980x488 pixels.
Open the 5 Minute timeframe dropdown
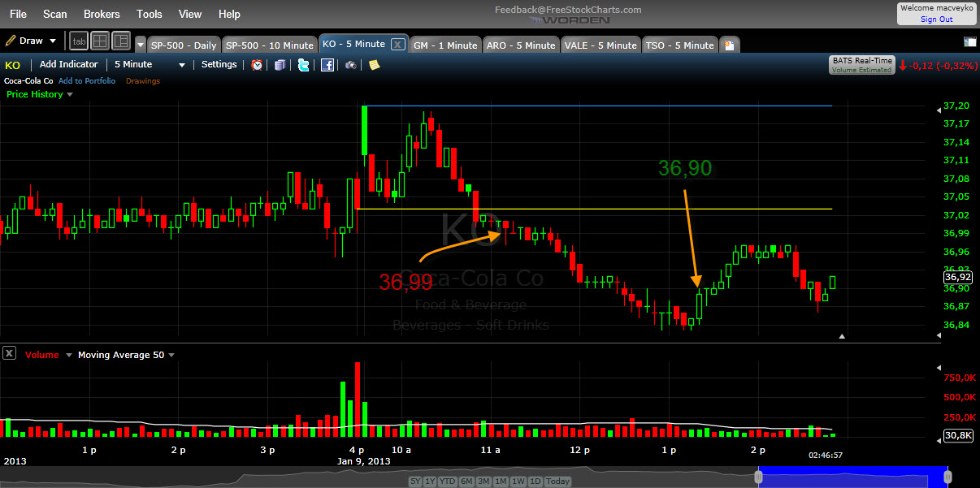pos(150,65)
